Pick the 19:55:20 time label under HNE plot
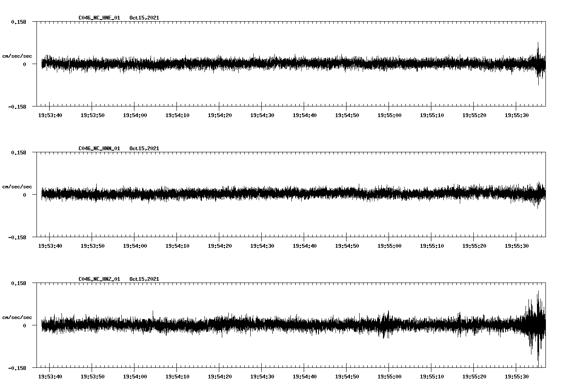This screenshot has height=392, width=576. (474, 115)
